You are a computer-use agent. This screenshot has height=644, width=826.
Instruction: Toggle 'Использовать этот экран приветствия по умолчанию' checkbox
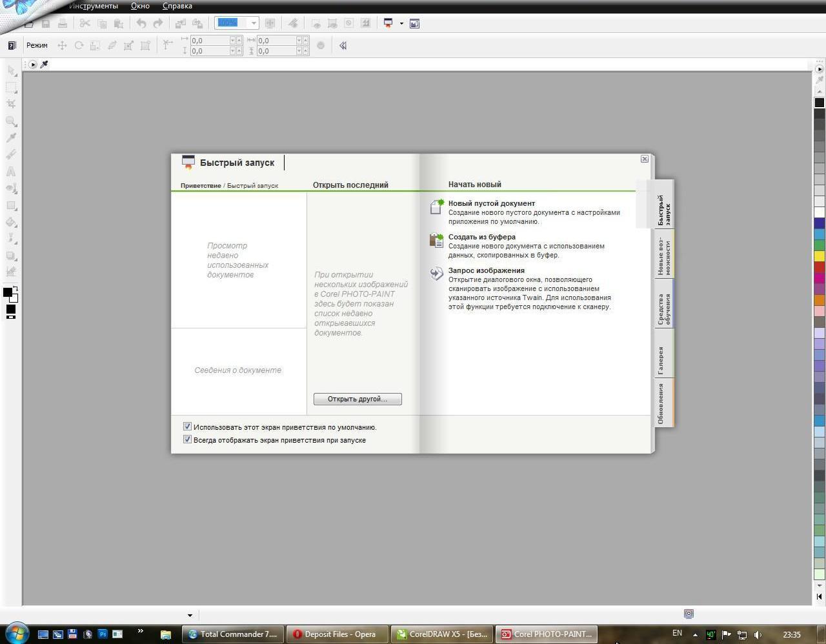click(x=187, y=427)
